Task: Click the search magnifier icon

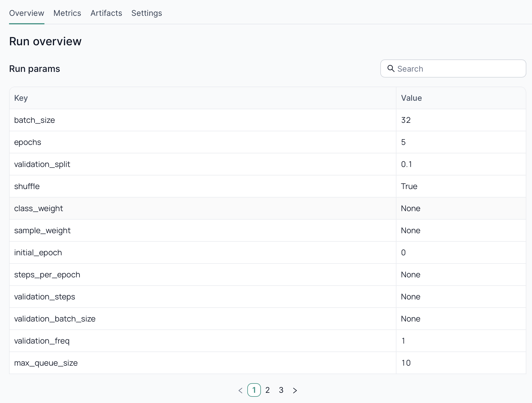Action: tap(391, 68)
